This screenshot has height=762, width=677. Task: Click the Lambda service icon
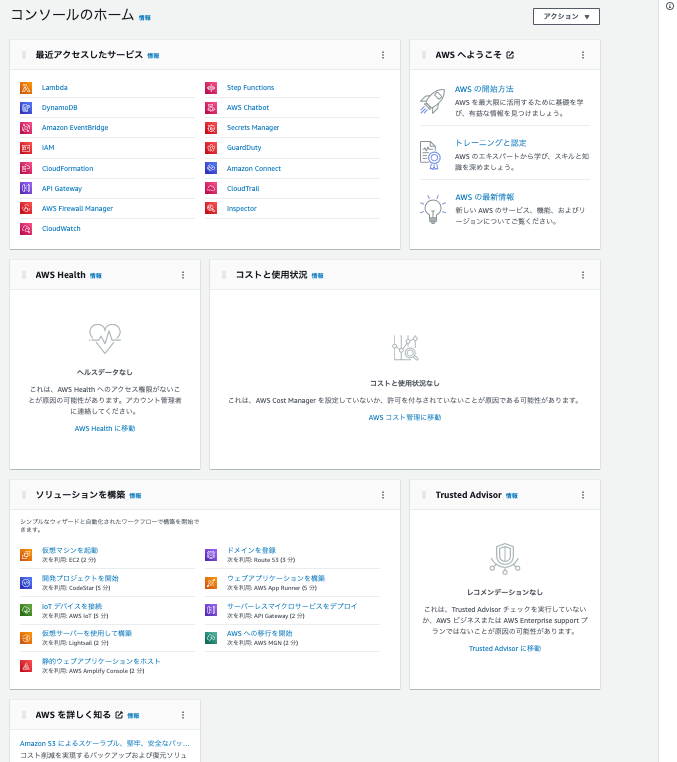(x=26, y=87)
